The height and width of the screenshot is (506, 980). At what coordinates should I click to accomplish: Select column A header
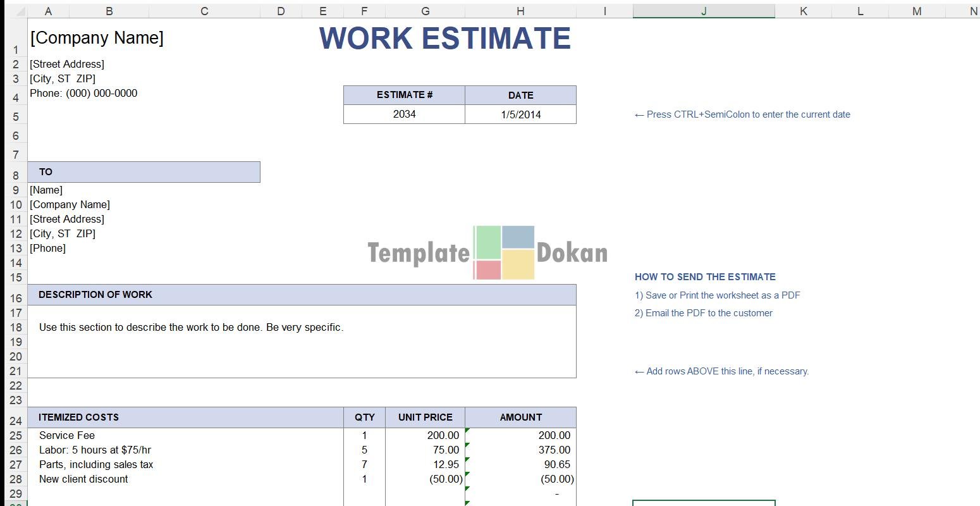pyautogui.click(x=48, y=11)
